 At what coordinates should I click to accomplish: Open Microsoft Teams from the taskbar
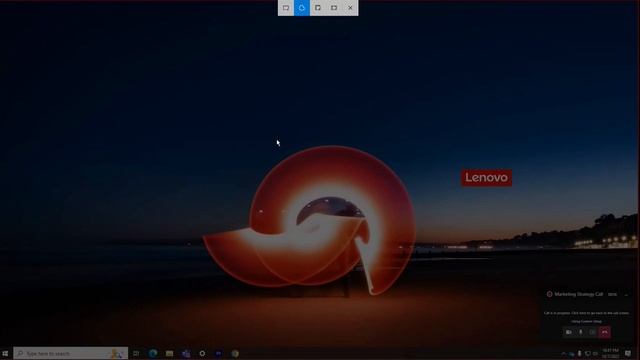[x=186, y=353]
